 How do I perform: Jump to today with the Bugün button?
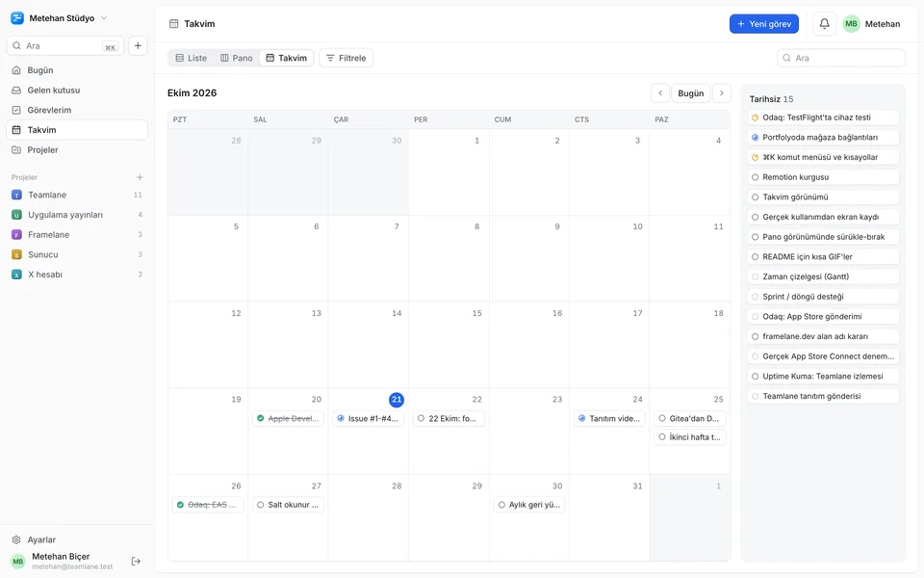(x=691, y=93)
